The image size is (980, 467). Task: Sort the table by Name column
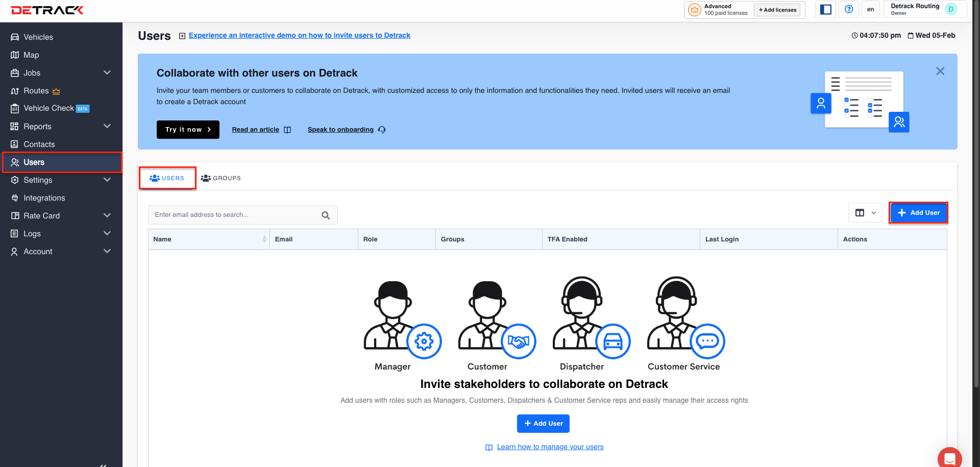264,239
